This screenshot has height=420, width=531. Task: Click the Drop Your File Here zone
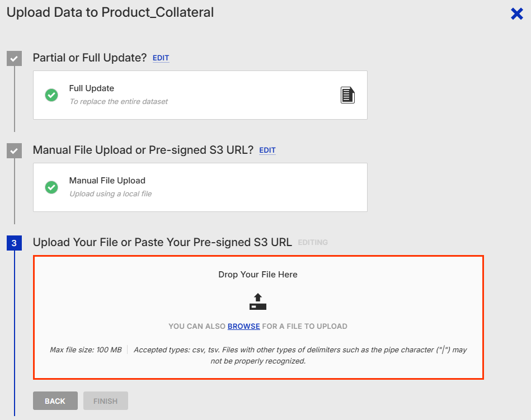pos(258,275)
